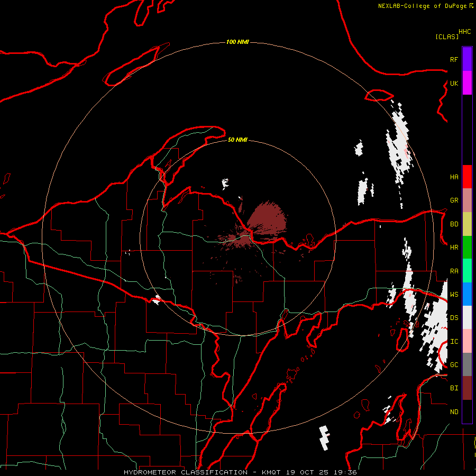Click the ND legend label
The image size is (476, 476).
click(454, 412)
